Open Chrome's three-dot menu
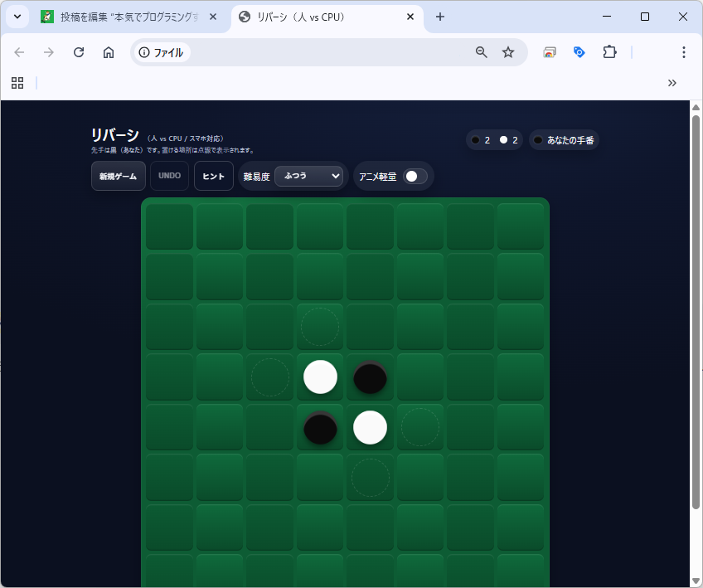 coord(684,52)
